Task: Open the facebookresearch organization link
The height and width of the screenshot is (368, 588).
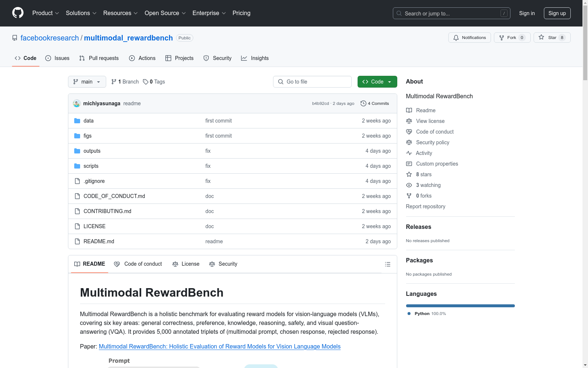Action: pos(50,38)
